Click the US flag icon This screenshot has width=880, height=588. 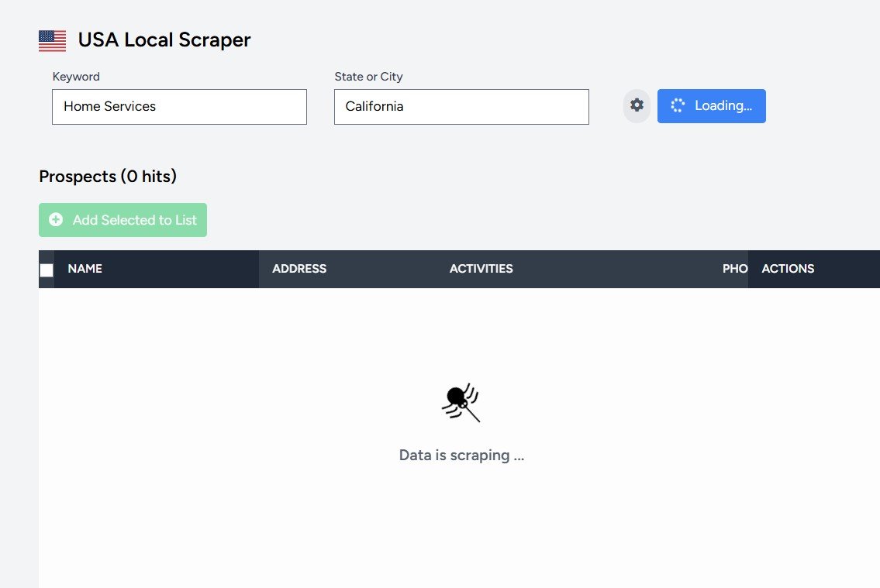tap(52, 41)
